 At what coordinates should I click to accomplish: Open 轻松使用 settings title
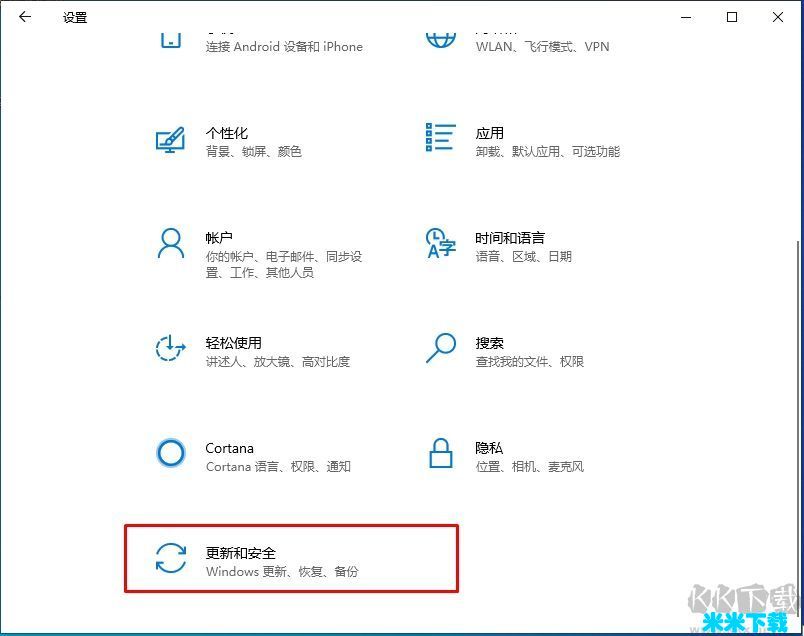[234, 343]
